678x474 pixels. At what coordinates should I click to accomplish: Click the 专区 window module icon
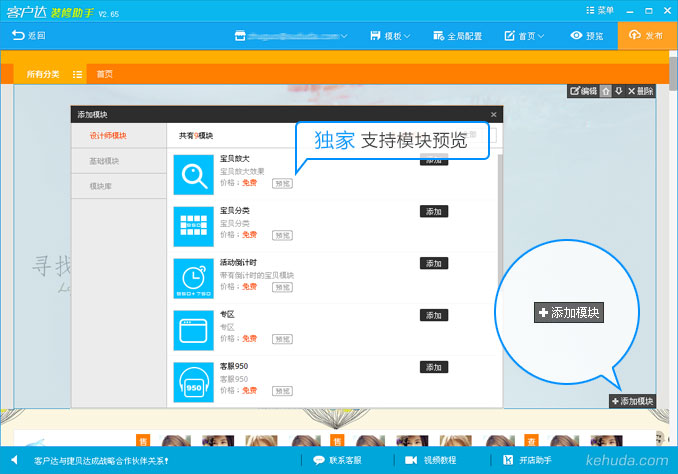(x=194, y=329)
